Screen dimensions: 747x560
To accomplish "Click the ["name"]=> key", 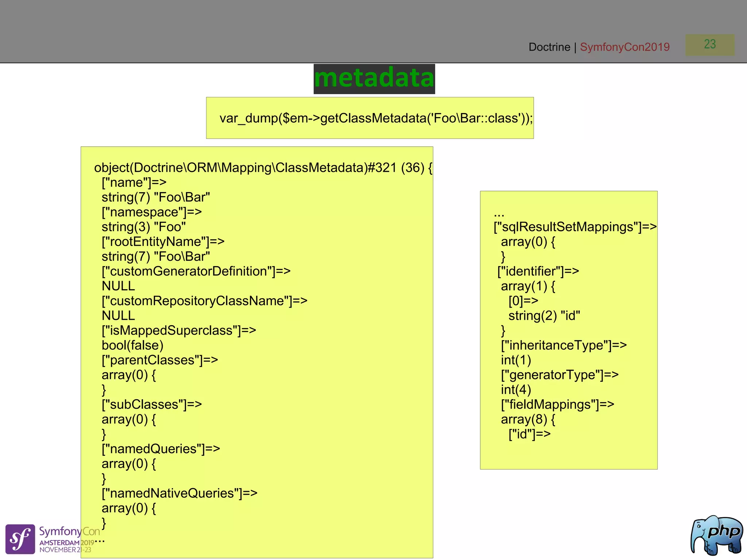I will point(134,182).
